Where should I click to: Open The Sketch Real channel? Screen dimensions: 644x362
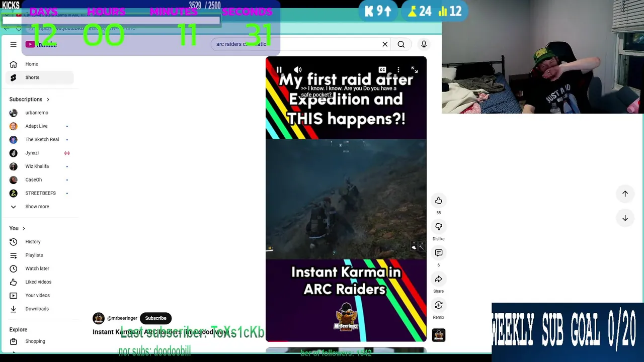(39, 139)
